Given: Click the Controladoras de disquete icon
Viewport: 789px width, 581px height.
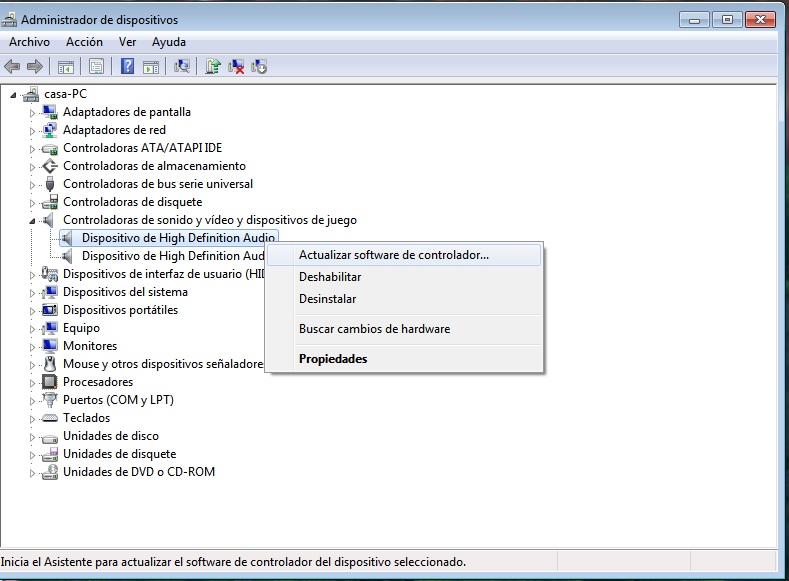Looking at the screenshot, I should (49, 202).
